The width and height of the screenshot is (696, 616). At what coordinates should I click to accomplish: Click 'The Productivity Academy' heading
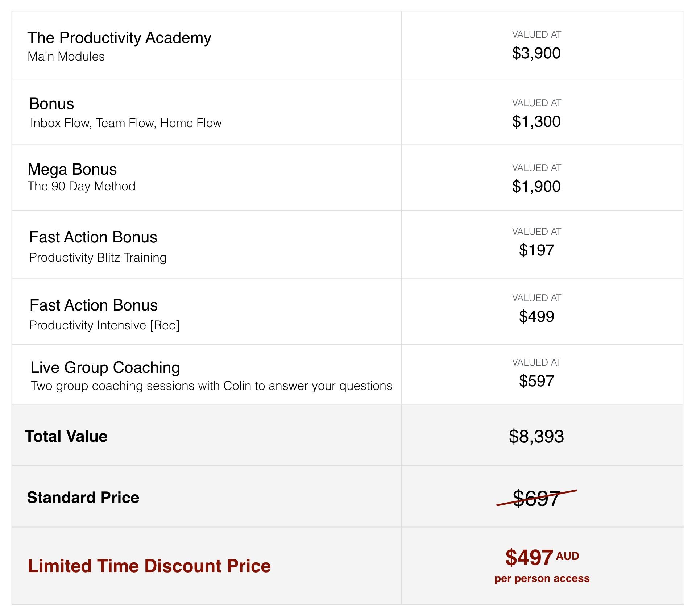(x=119, y=38)
